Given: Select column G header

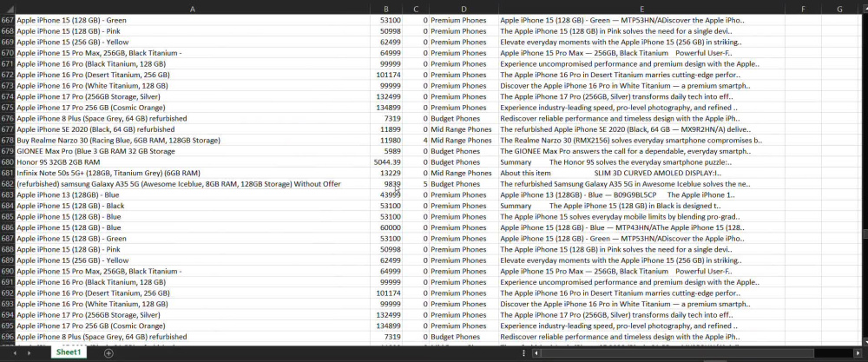Looking at the screenshot, I should tap(839, 9).
